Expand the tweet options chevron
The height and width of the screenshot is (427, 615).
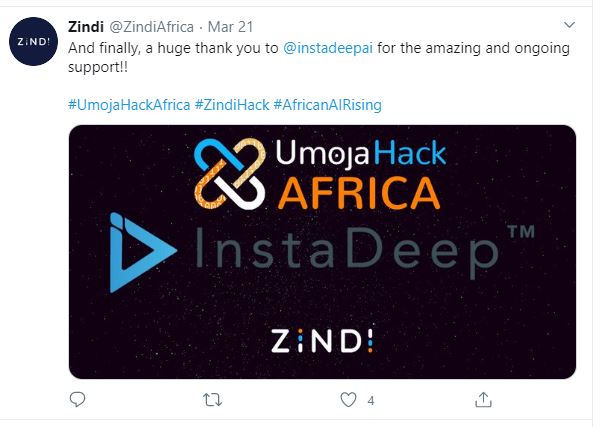[569, 25]
